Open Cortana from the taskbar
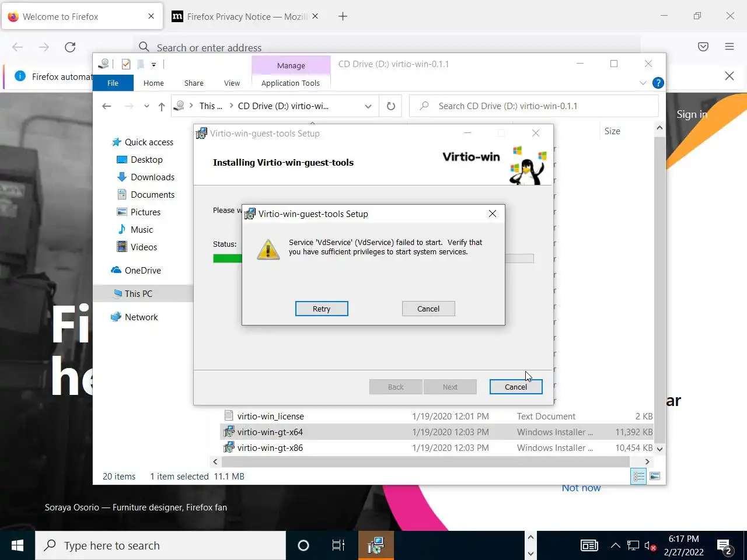Screen dimensions: 747x560 (303, 545)
